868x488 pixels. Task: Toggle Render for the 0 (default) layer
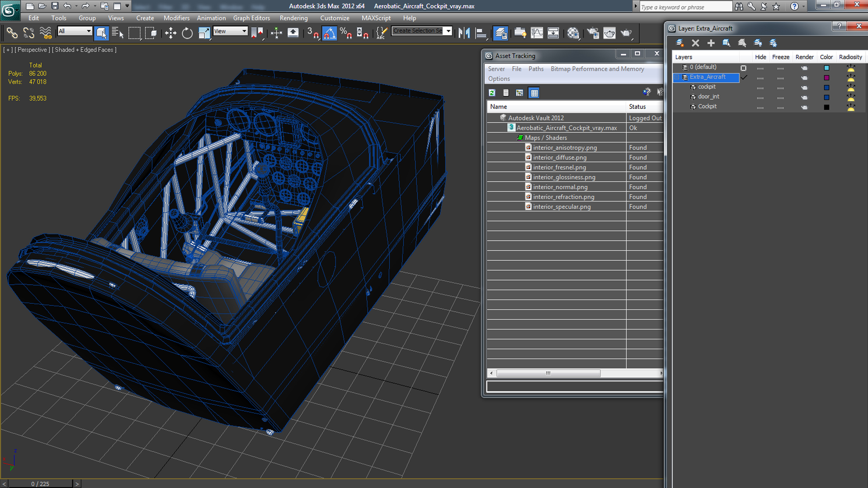[804, 68]
